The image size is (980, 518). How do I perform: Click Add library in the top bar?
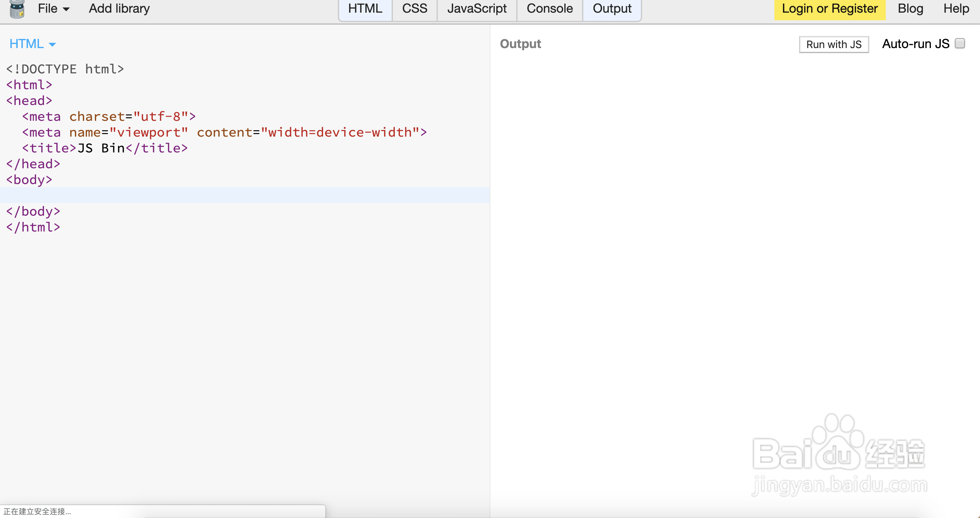pyautogui.click(x=119, y=8)
